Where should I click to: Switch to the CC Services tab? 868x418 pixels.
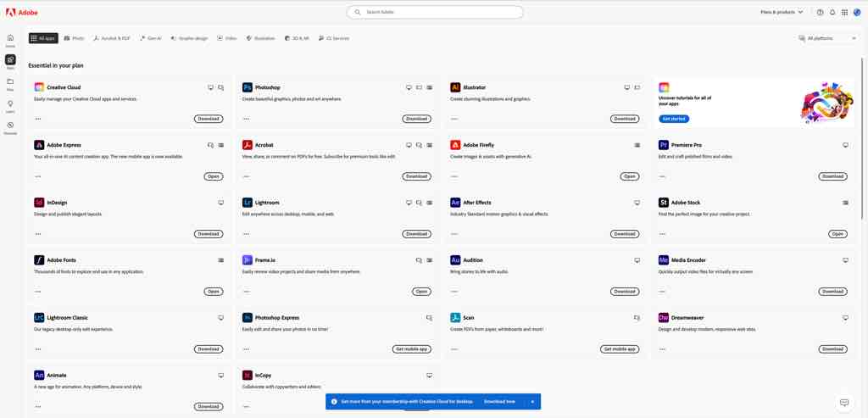coord(334,38)
